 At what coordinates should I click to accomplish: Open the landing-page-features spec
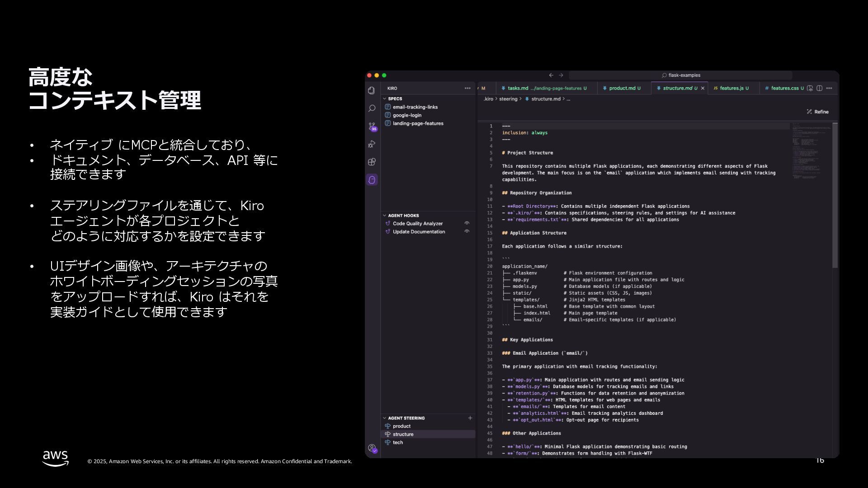(x=428, y=123)
